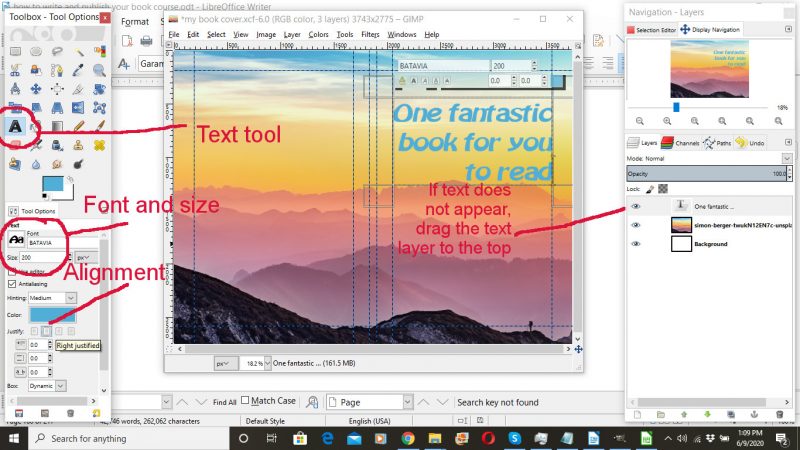Click the text Color swatch
The height and width of the screenshot is (450, 800).
tap(50, 315)
